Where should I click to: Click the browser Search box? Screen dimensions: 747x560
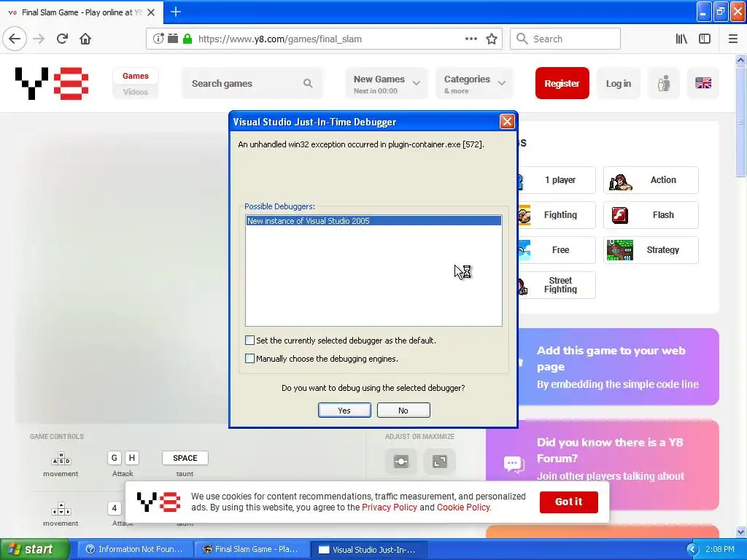[565, 39]
